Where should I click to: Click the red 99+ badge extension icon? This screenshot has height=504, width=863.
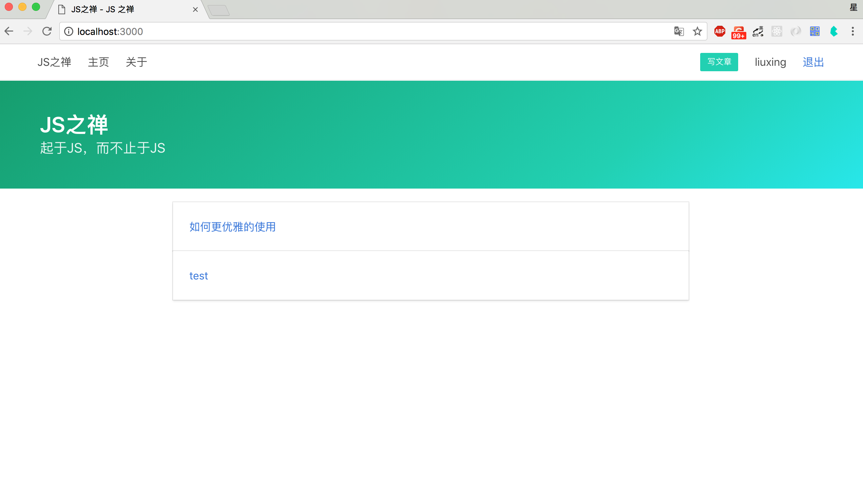point(739,32)
